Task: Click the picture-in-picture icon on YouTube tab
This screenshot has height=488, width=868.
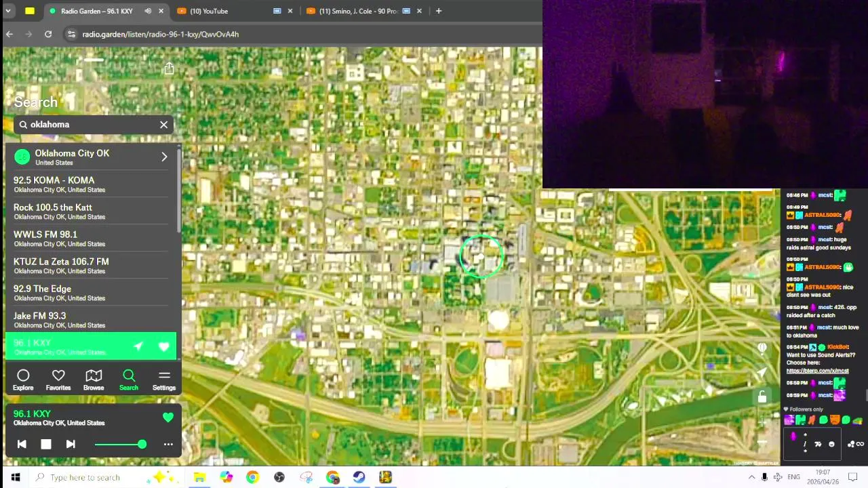Action: tap(277, 11)
